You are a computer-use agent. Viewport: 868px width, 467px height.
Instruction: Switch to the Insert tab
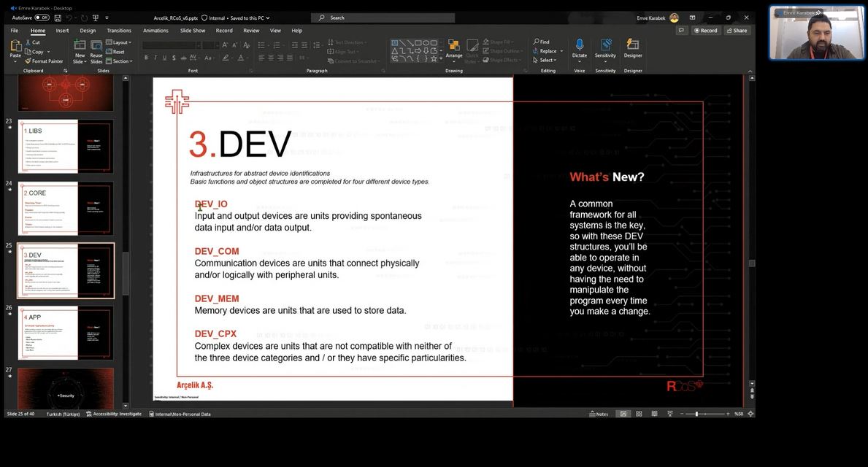[63, 31]
